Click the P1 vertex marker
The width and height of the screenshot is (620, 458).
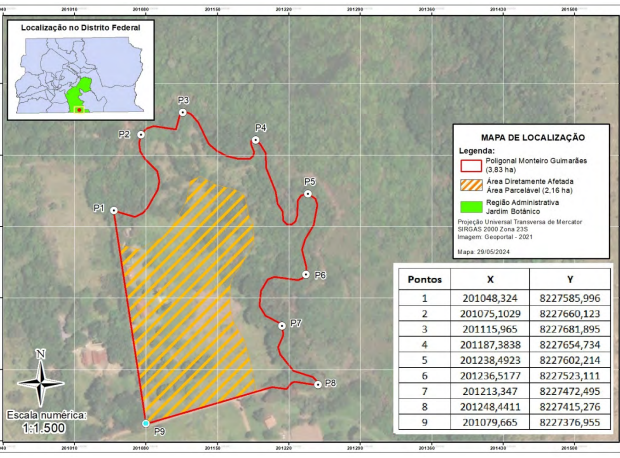[x=115, y=210]
